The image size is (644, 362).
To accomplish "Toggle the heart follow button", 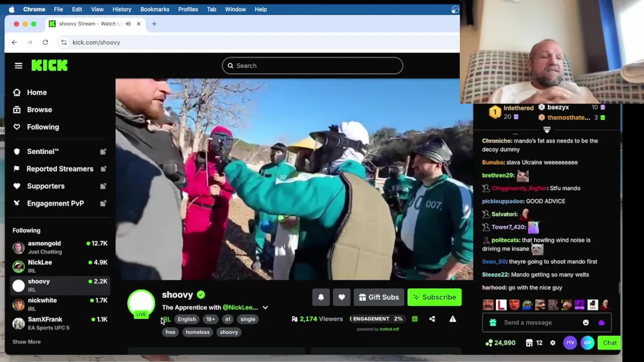I will pos(342,297).
